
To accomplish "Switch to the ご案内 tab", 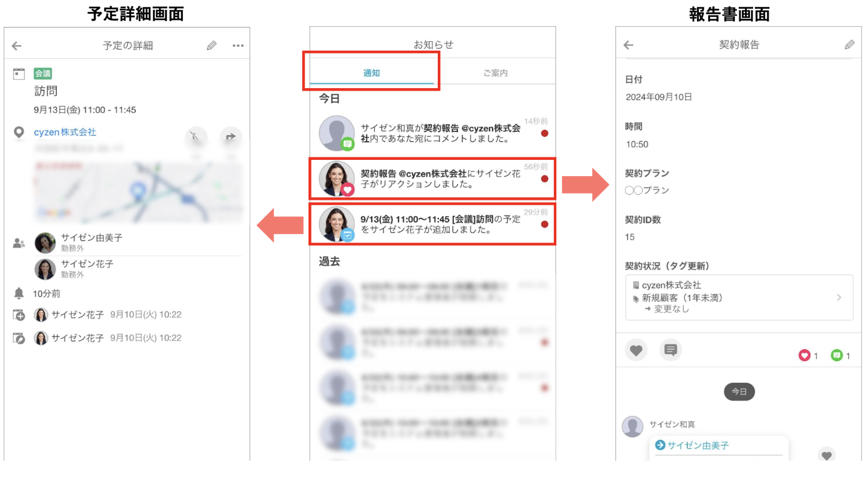I will click(x=495, y=73).
